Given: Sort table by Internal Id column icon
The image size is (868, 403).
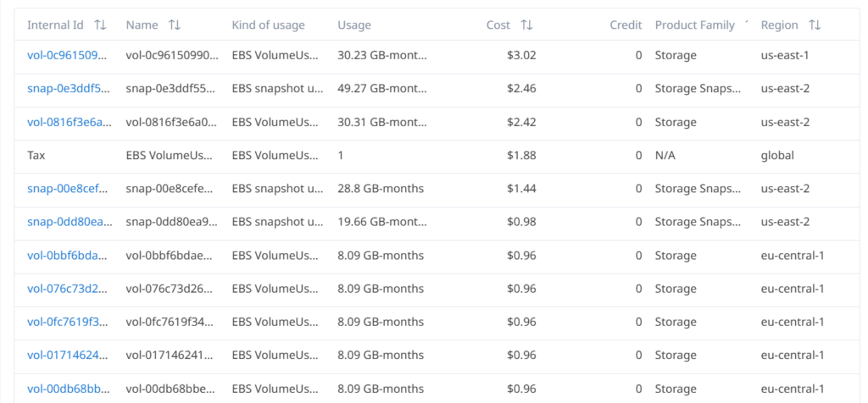Looking at the screenshot, I should (x=100, y=25).
